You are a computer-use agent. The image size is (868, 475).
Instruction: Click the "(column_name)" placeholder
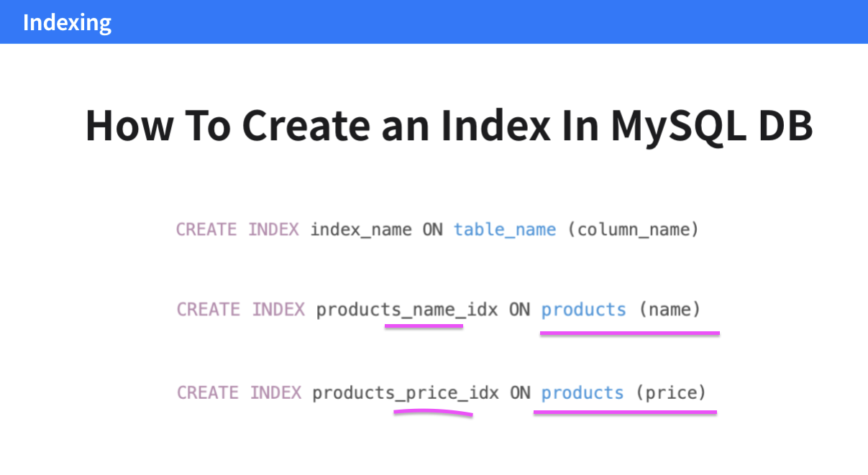pyautogui.click(x=633, y=230)
